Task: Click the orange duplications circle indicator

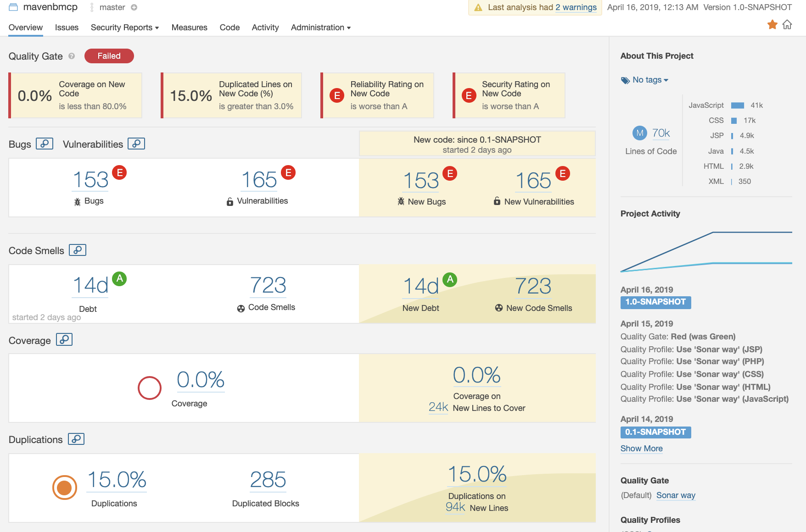Action: tap(65, 488)
